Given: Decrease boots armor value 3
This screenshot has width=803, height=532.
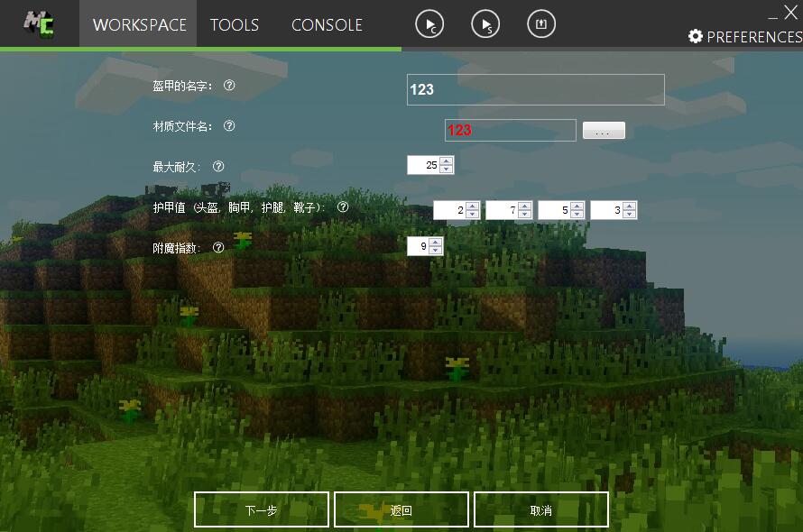Looking at the screenshot, I should (x=630, y=214).
